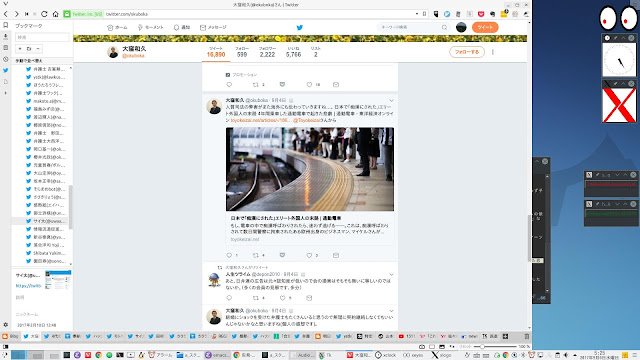The height and width of the screenshot is (360, 640).
Task: Go back with the browser back arrow
Action: click(5, 14)
